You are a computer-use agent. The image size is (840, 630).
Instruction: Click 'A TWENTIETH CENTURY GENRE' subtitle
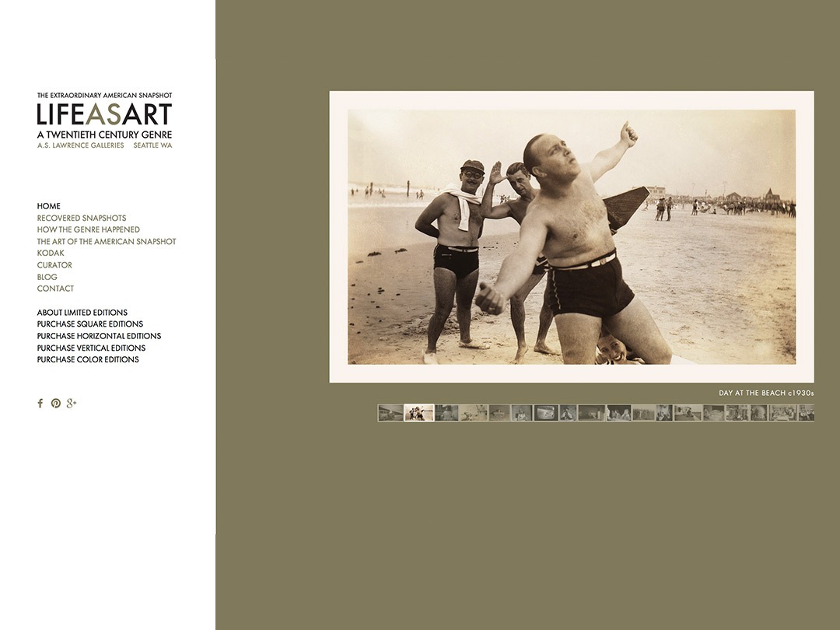point(104,135)
